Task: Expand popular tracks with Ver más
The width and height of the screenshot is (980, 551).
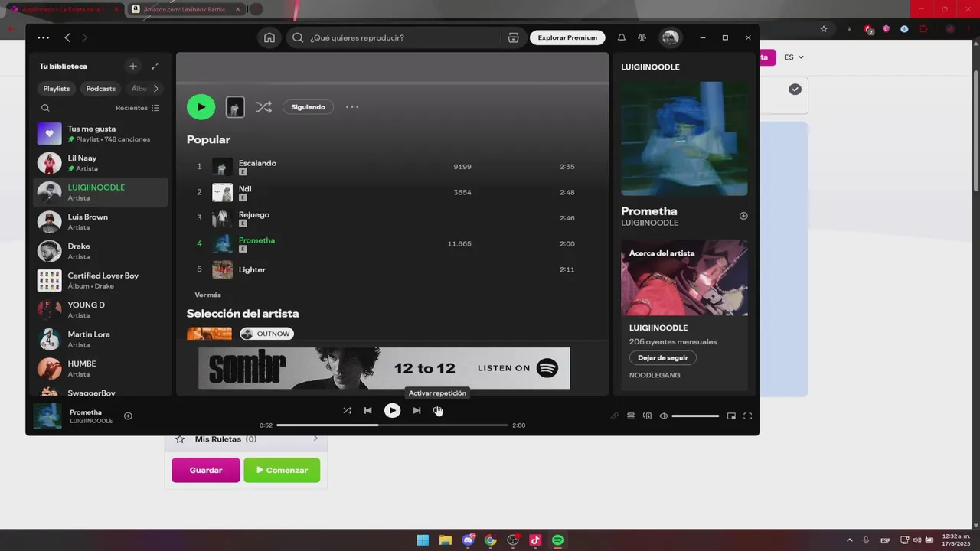Action: point(207,295)
